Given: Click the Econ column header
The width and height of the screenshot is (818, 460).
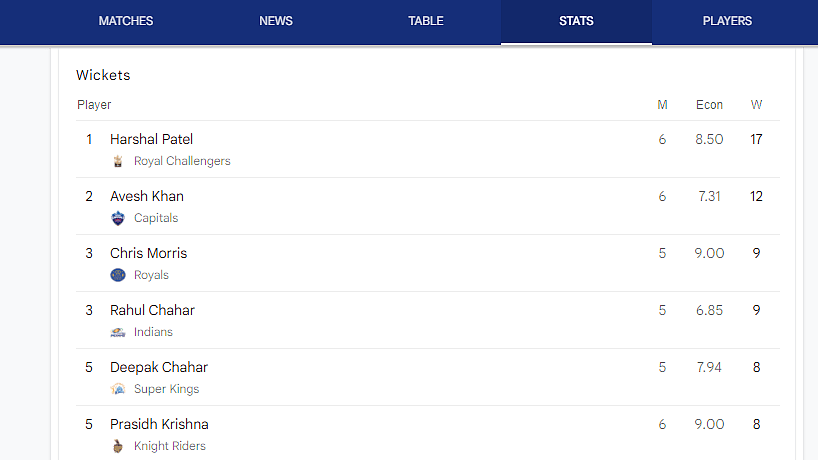Looking at the screenshot, I should pos(709,105).
